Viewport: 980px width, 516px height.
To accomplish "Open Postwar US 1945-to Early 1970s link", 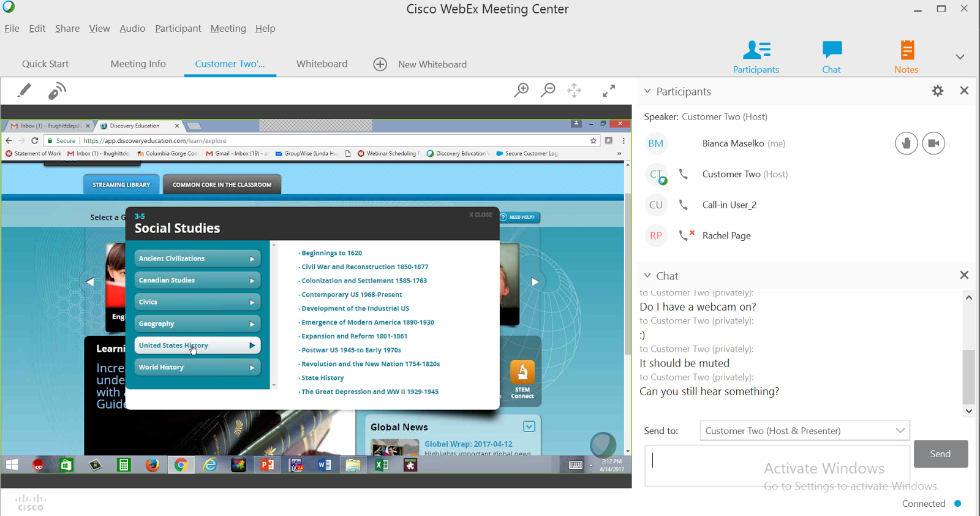I will tap(351, 351).
